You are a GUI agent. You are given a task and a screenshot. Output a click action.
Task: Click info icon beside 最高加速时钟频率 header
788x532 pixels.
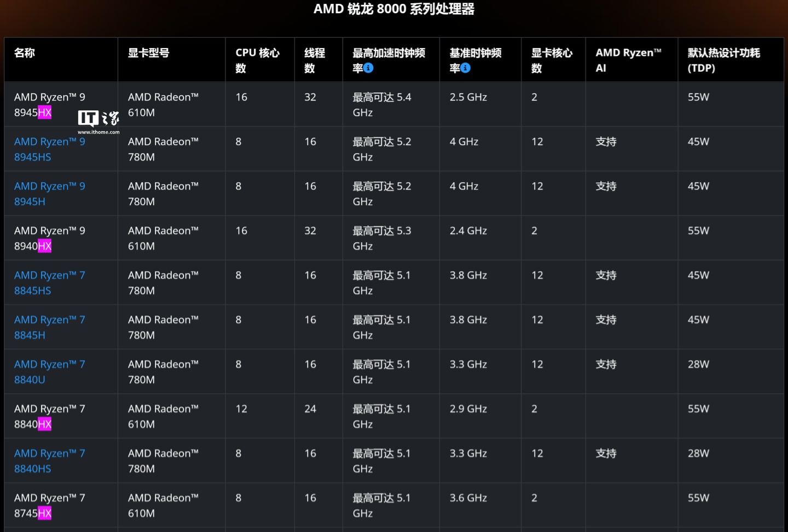pos(368,68)
